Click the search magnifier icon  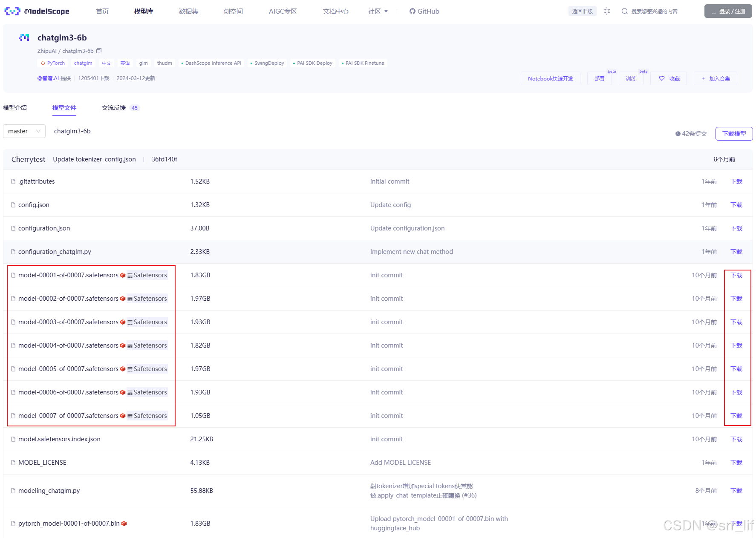tap(624, 11)
